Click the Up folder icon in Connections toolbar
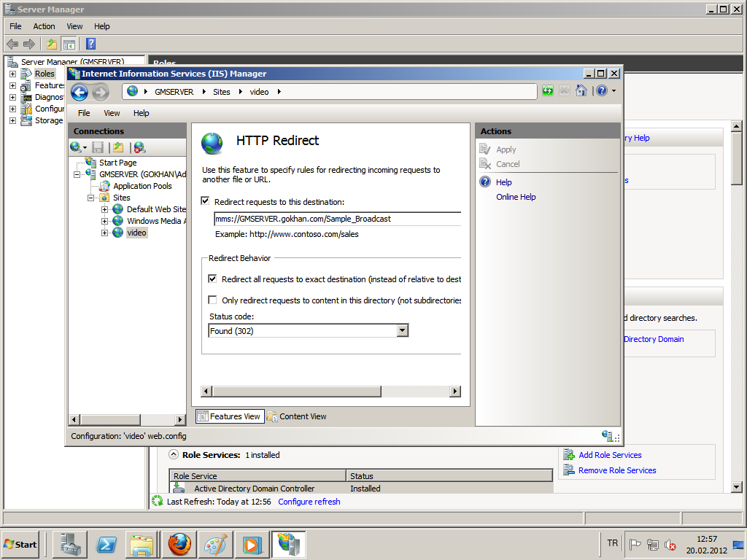This screenshot has width=747, height=560. coord(118,147)
